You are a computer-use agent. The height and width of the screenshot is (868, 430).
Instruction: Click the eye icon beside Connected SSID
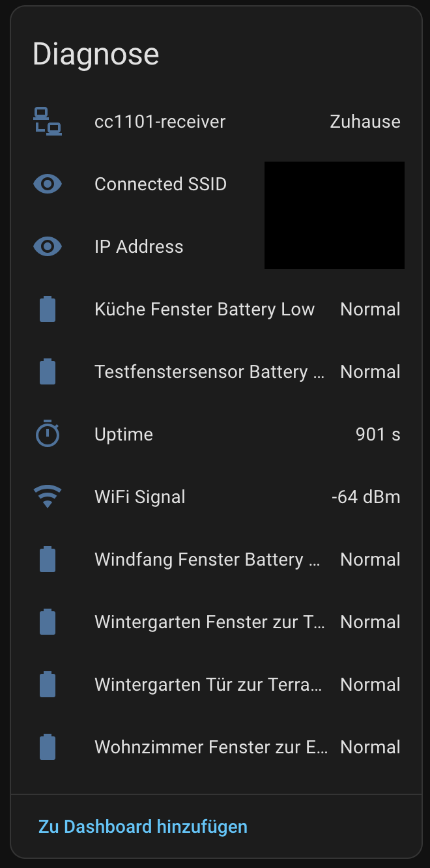pos(48,184)
